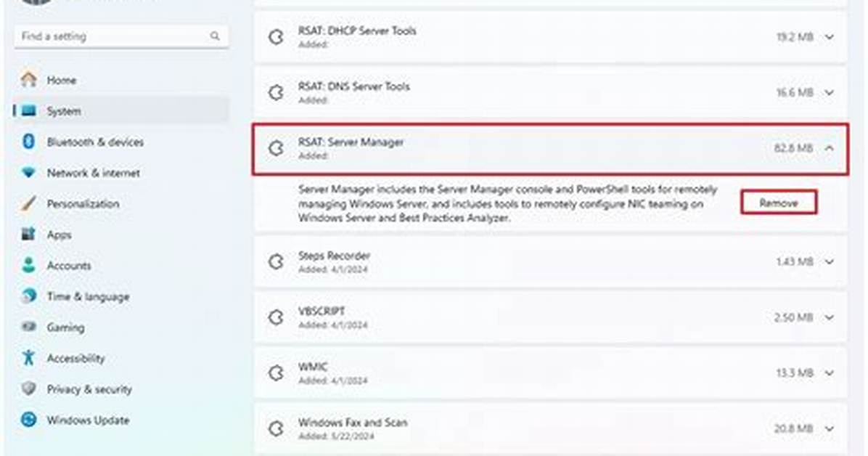Screen dimensions: 868x456
Task: Expand the RSAT: DHCP Server Tools chevron
Action: (830, 37)
